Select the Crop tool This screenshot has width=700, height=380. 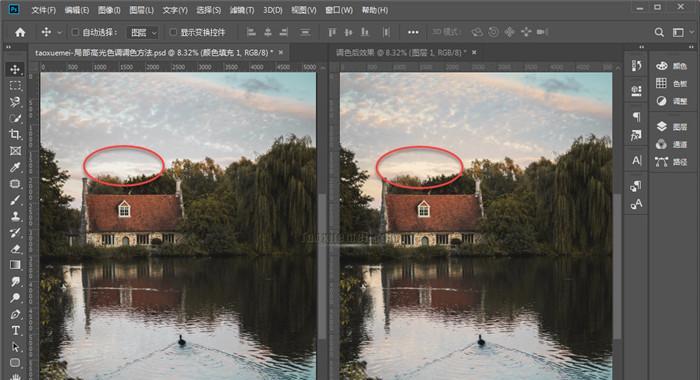point(15,134)
